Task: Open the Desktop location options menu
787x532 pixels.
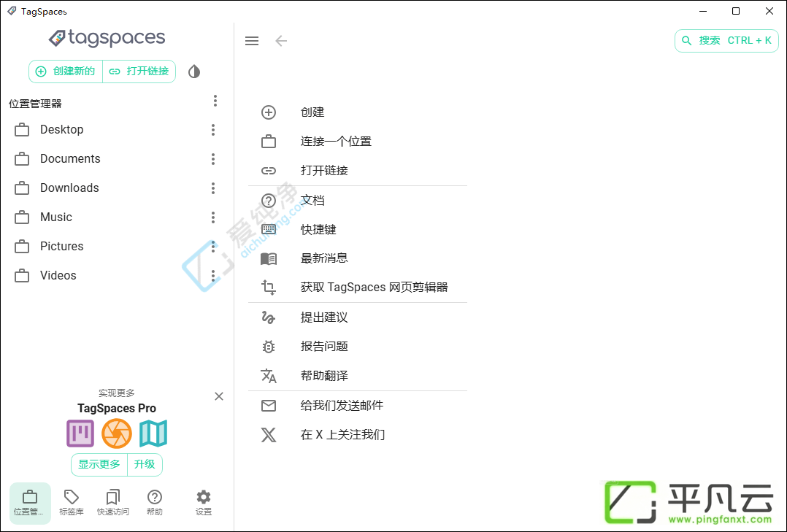Action: 213,130
